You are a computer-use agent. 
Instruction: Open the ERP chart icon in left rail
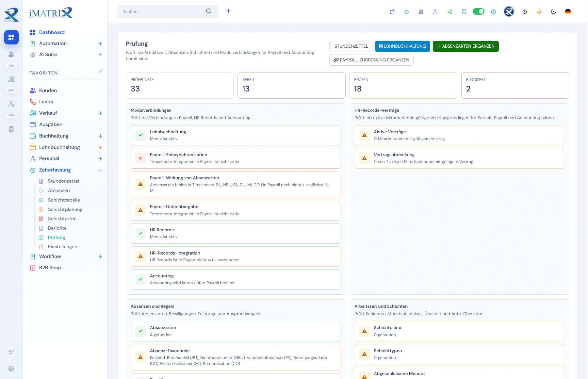coord(11,79)
